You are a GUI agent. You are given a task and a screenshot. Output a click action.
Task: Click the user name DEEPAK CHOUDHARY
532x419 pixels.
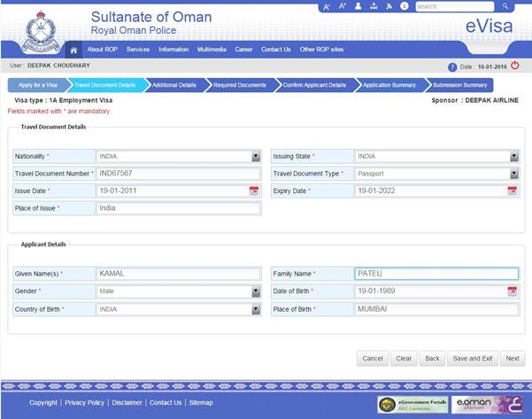[x=58, y=66]
